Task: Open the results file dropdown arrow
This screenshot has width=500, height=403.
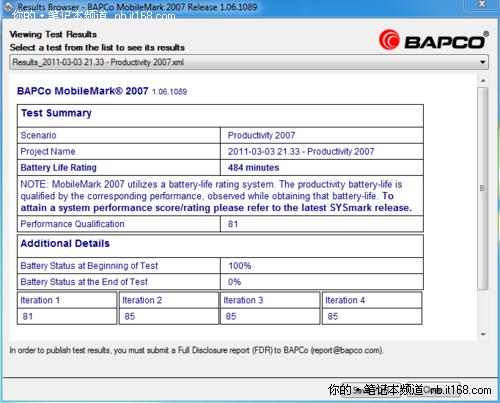Action: [x=482, y=62]
